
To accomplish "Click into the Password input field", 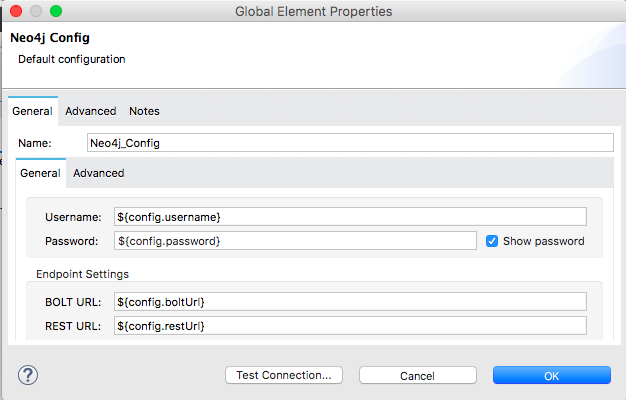I will pyautogui.click(x=295, y=241).
